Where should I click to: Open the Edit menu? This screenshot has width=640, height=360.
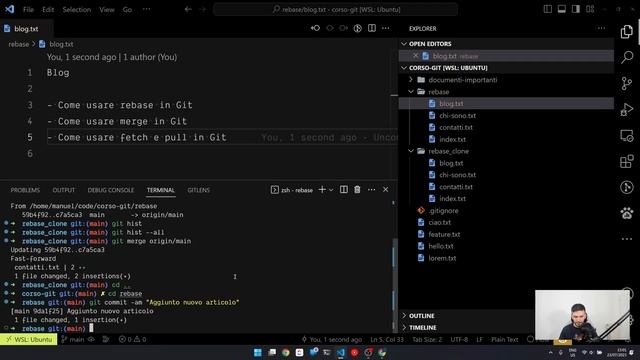click(x=48, y=9)
